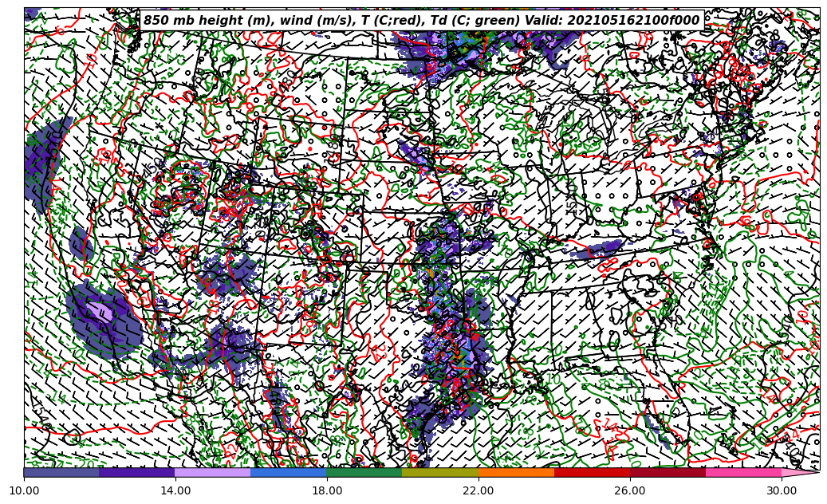Pick the olive 20–22 colorbar segment
This screenshot has height=504, width=827.
440,473
